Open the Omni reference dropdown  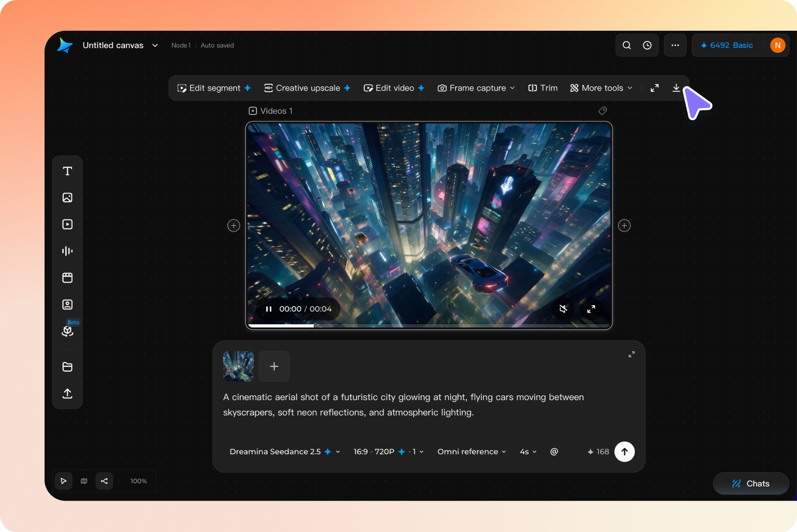tap(472, 451)
